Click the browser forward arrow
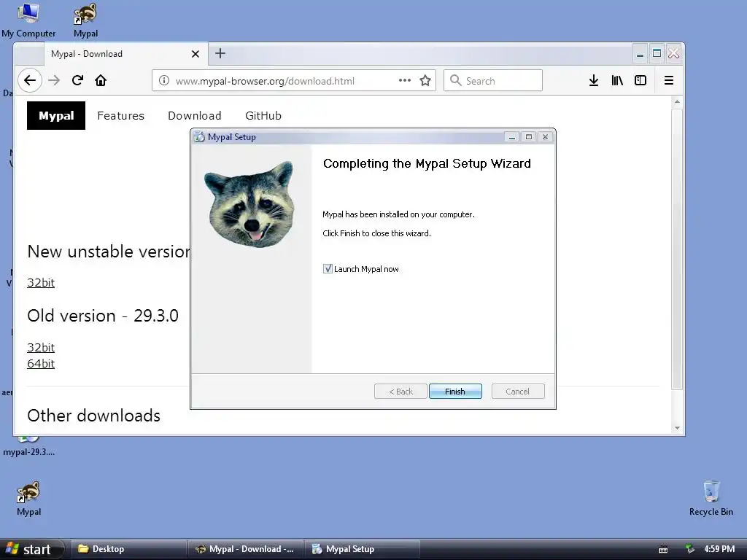Screen dimensions: 747x560 pyautogui.click(x=54, y=80)
